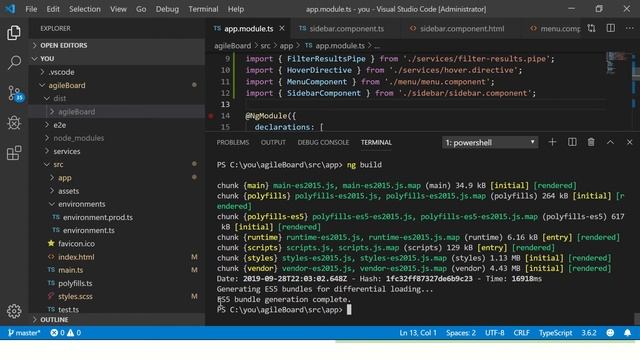Image resolution: width=640 pixels, height=360 pixels.
Task: Open the View menu
Action: click(x=118, y=9)
